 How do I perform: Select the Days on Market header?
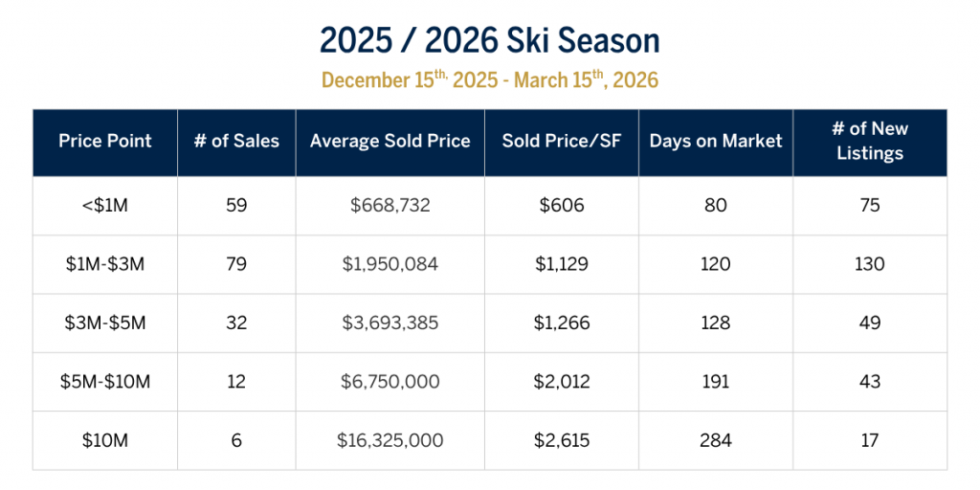tap(716, 142)
